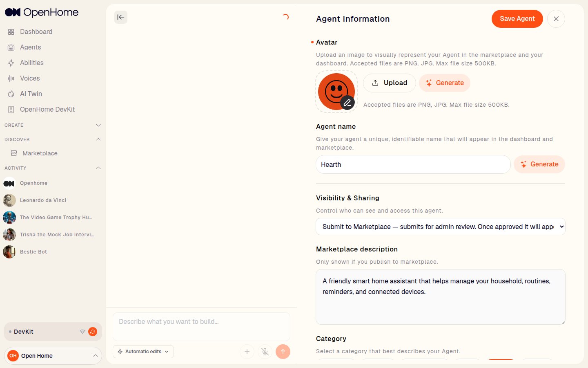Image resolution: width=588 pixels, height=368 pixels.
Task: Click the description resize handle
Action: pos(563,322)
